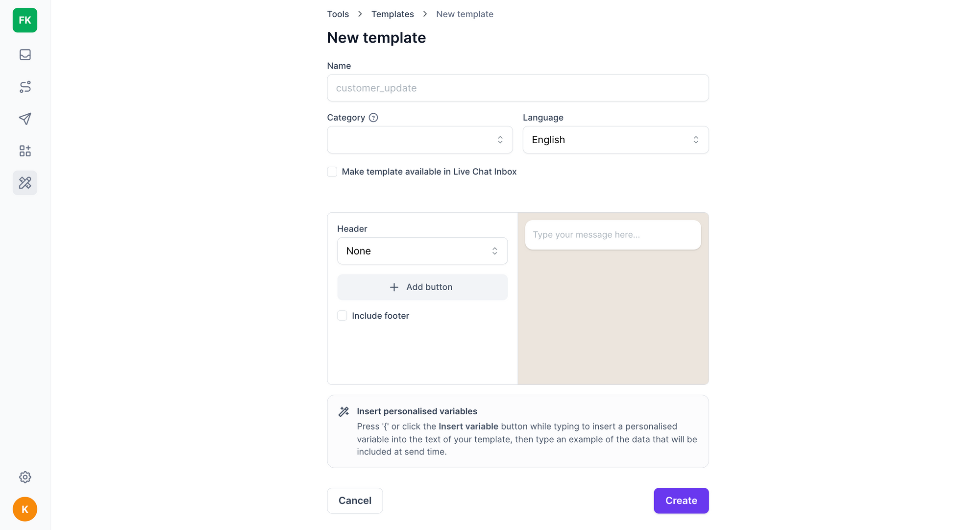This screenshot has width=980, height=530.
Task: Click the Add button option
Action: pos(422,287)
